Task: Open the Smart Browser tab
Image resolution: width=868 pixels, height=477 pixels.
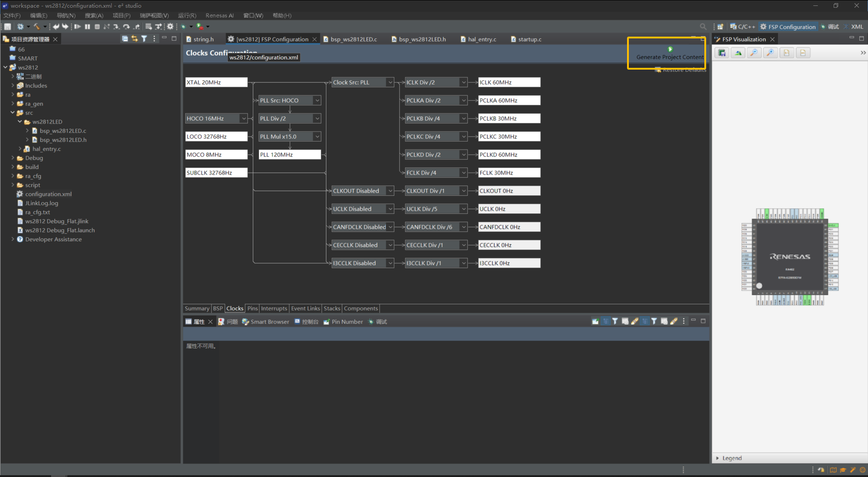Action: point(265,321)
